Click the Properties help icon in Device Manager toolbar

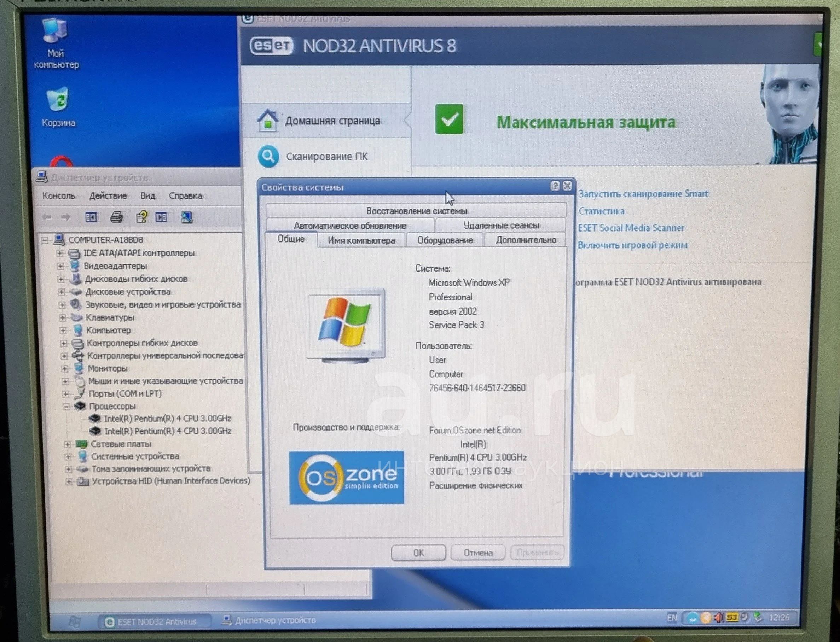coord(141,217)
